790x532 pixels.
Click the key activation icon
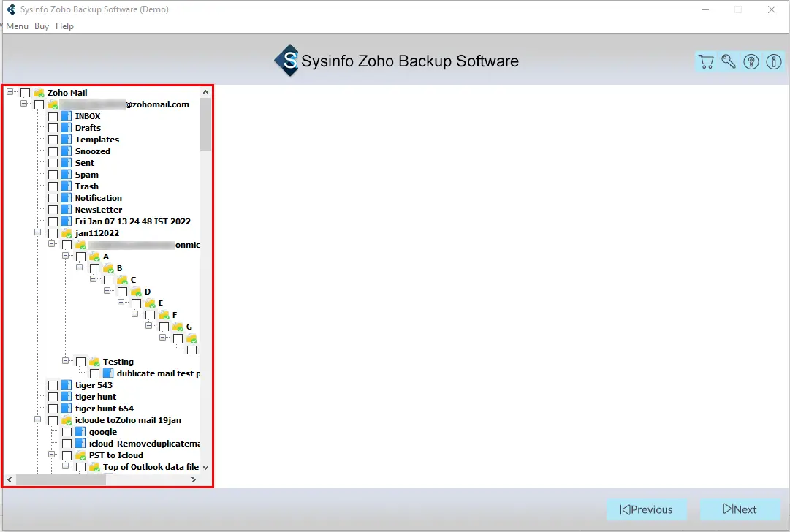click(x=729, y=61)
